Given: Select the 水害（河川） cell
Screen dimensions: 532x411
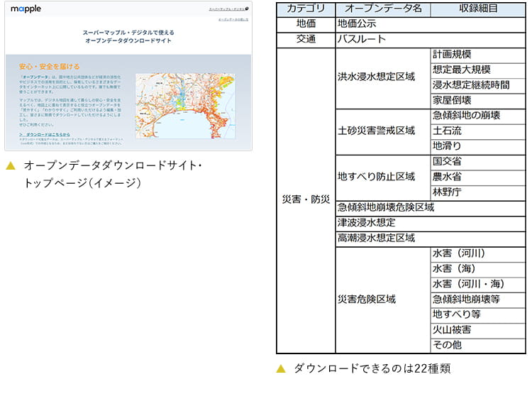Looking at the screenshot, I should [x=478, y=254].
